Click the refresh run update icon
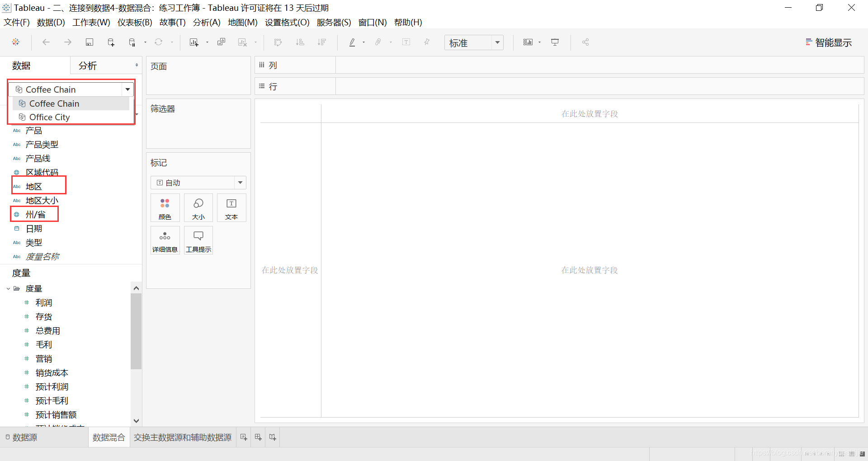The width and height of the screenshot is (868, 461). tap(158, 42)
